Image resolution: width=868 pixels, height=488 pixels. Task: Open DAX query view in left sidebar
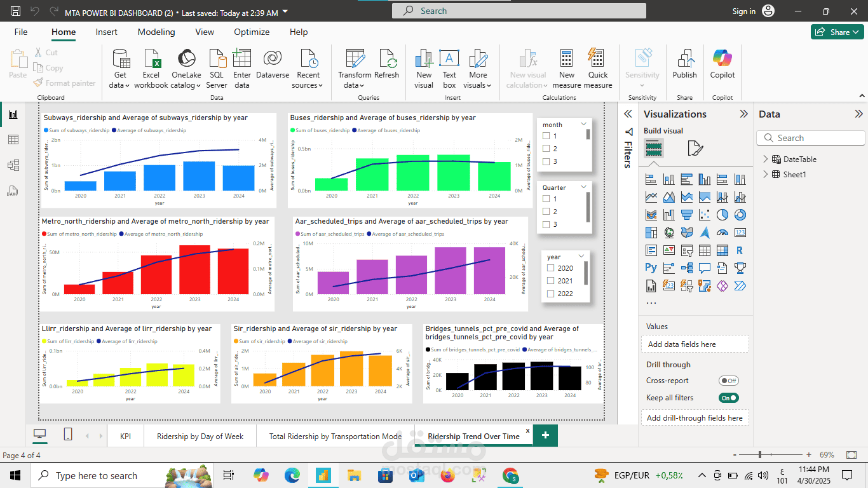(13, 191)
